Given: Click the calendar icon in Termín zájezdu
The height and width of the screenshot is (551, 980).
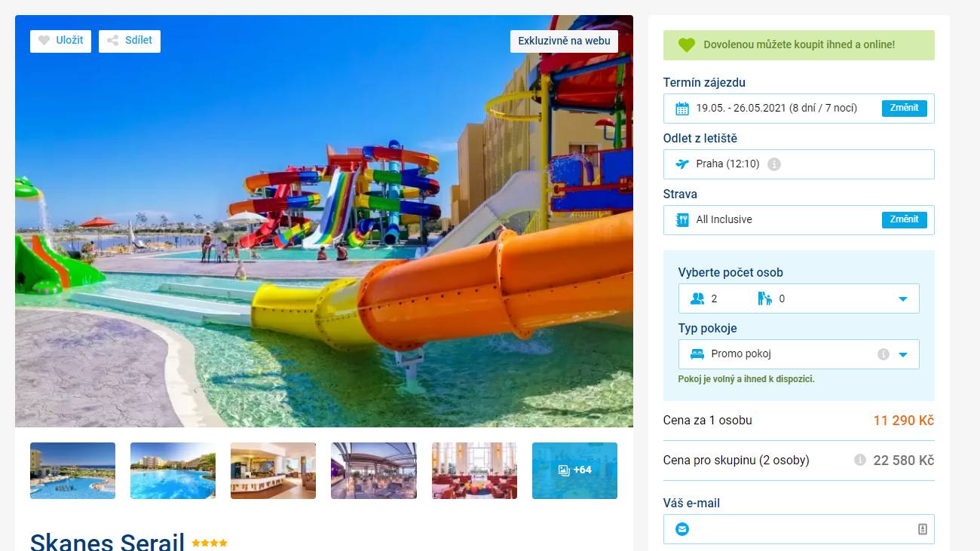Looking at the screenshot, I should (x=682, y=109).
